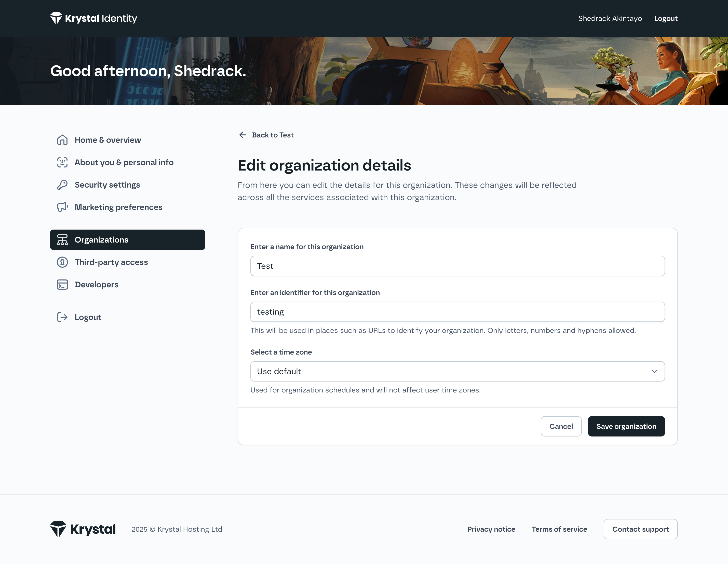728x564 pixels.
Task: Click the hint Used for organization schedules
Action: tap(365, 390)
